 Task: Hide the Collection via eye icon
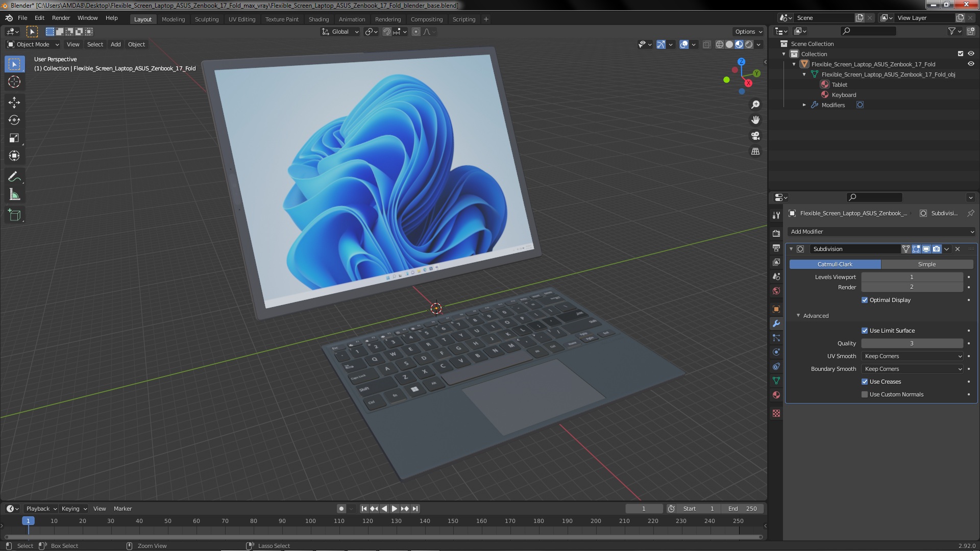971,54
